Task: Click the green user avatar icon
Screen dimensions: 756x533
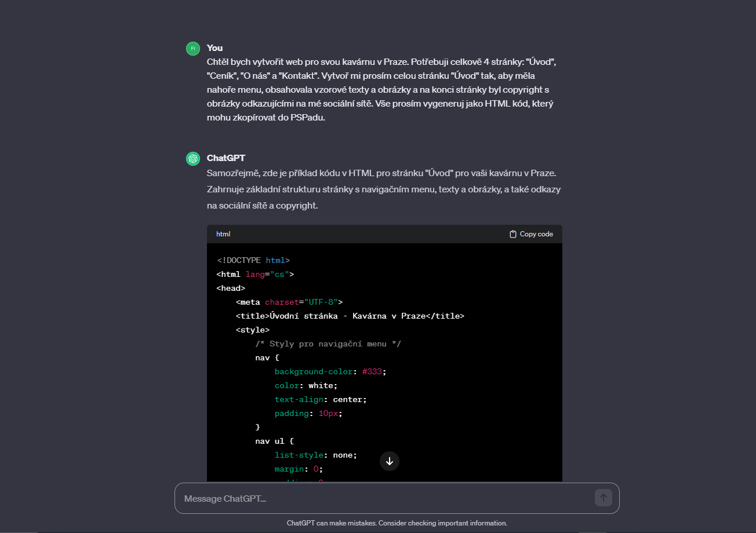Action: [x=193, y=49]
